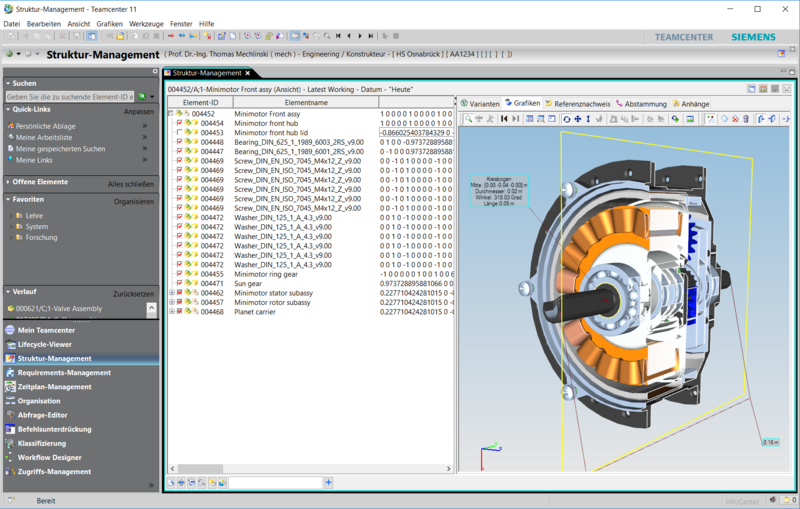The width and height of the screenshot is (800, 509).
Task: Uncheck the Minimotor front hub checkbox
Action: tap(180, 123)
